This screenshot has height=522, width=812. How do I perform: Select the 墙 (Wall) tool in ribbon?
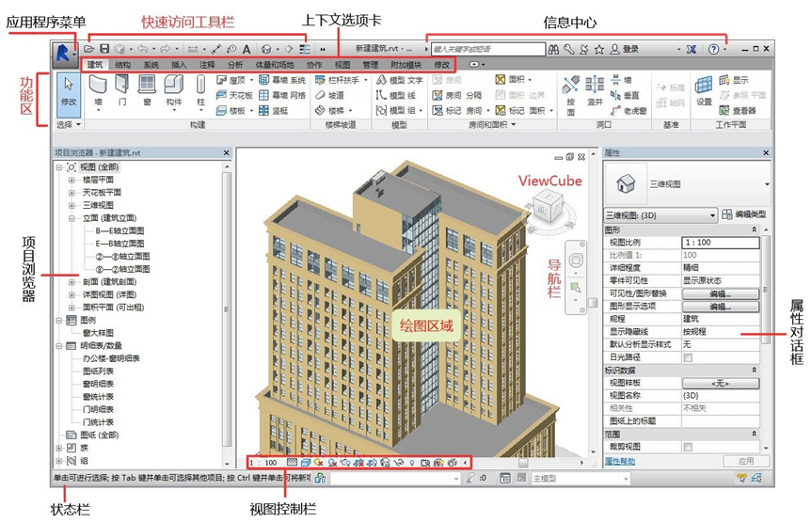point(98,91)
